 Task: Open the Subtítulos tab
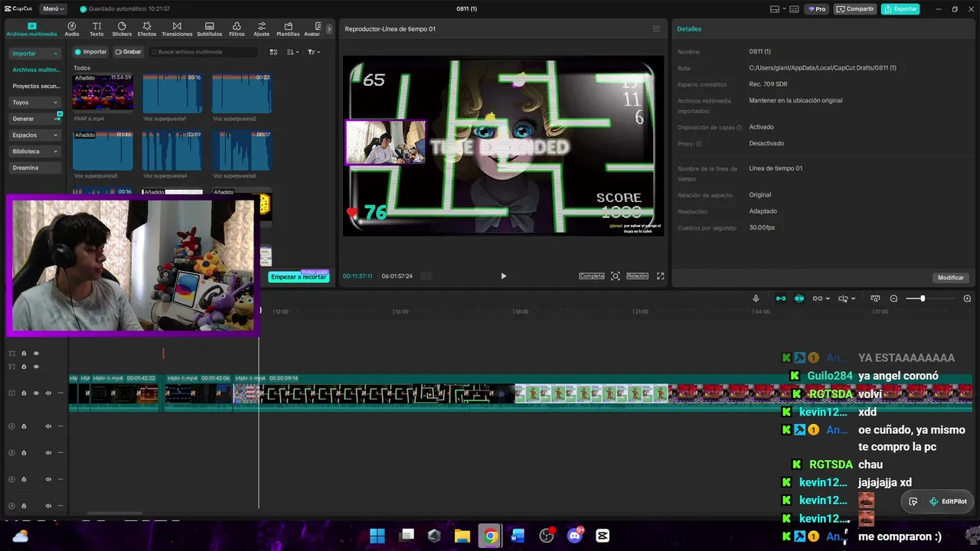pyautogui.click(x=209, y=29)
